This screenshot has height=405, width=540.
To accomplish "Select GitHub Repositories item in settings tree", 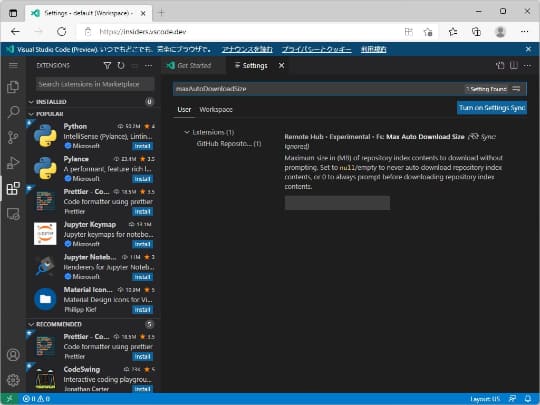I will pyautogui.click(x=229, y=144).
